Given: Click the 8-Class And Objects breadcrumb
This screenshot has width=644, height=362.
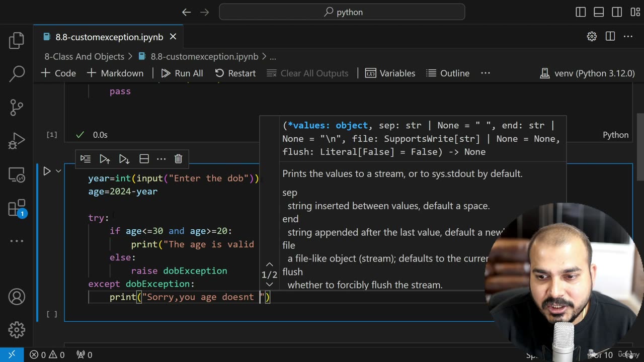Looking at the screenshot, I should 84,56.
